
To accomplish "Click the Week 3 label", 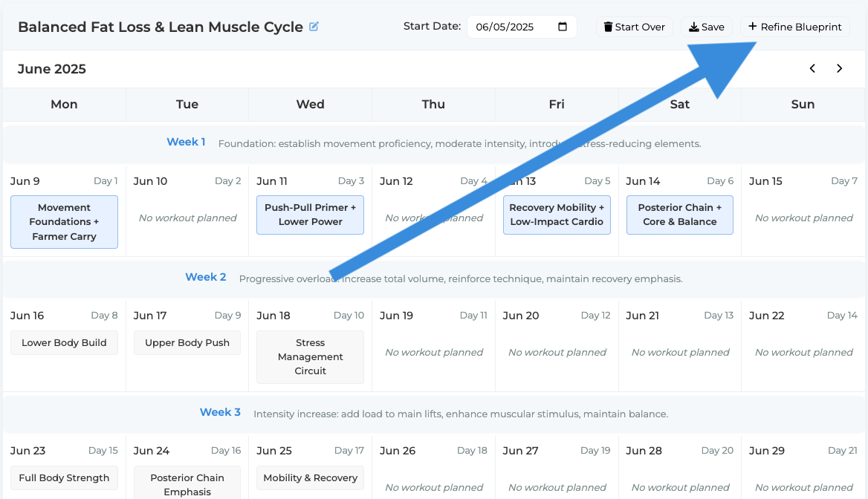I will [x=220, y=411].
